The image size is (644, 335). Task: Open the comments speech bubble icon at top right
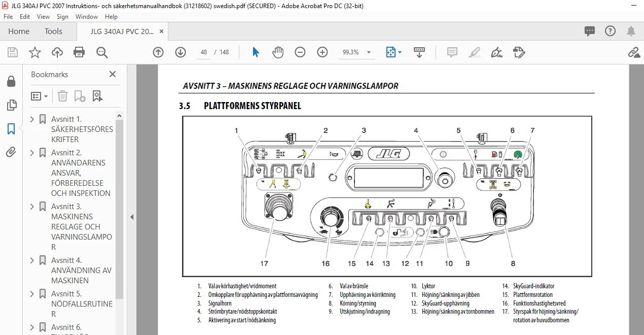coord(589,31)
